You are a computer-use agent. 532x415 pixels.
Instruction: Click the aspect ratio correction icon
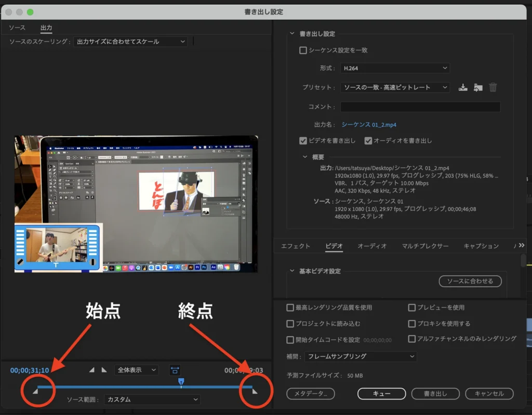[x=175, y=370]
